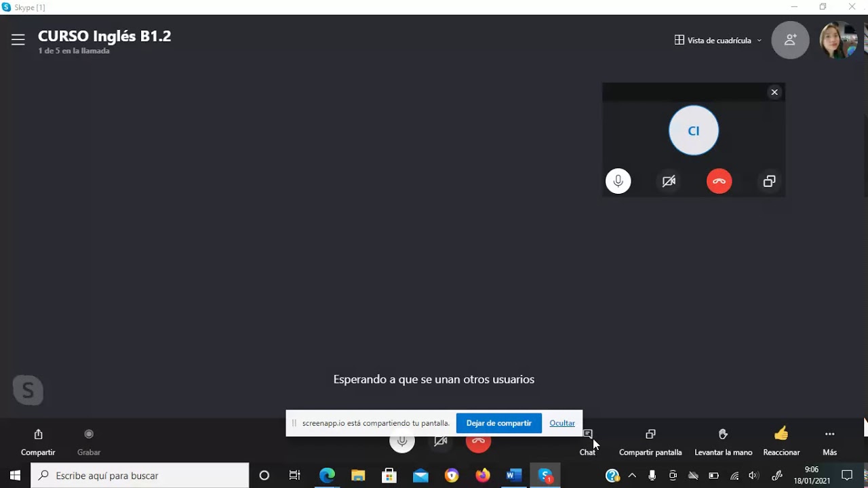Viewport: 868px width, 488px height.
Task: Click the Compartir share button
Action: [x=38, y=442]
